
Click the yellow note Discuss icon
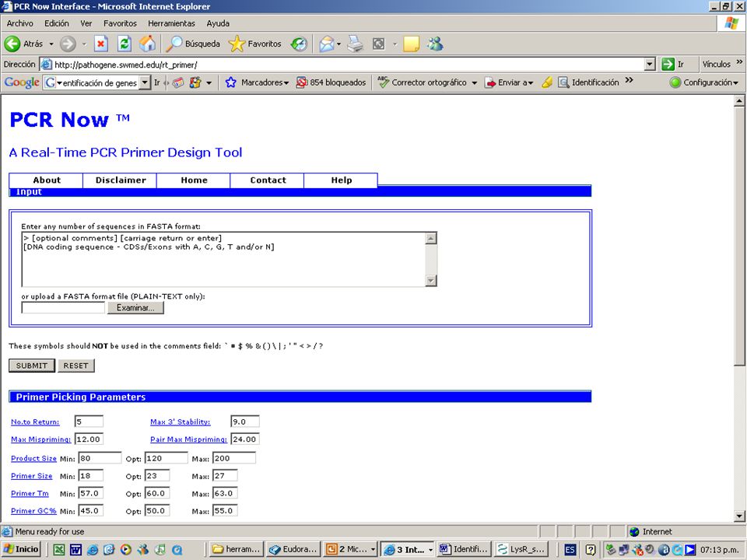click(x=411, y=44)
